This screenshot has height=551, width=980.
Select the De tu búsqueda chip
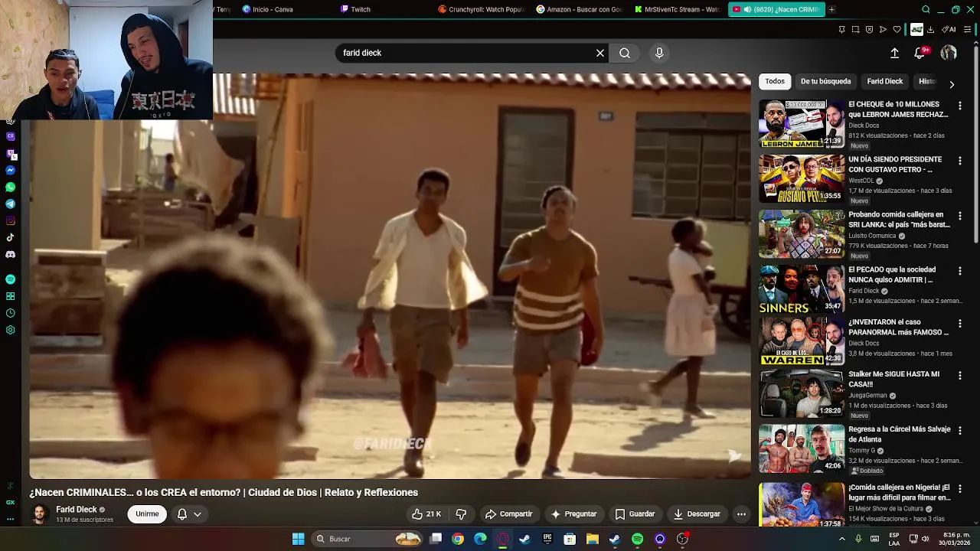tap(825, 81)
